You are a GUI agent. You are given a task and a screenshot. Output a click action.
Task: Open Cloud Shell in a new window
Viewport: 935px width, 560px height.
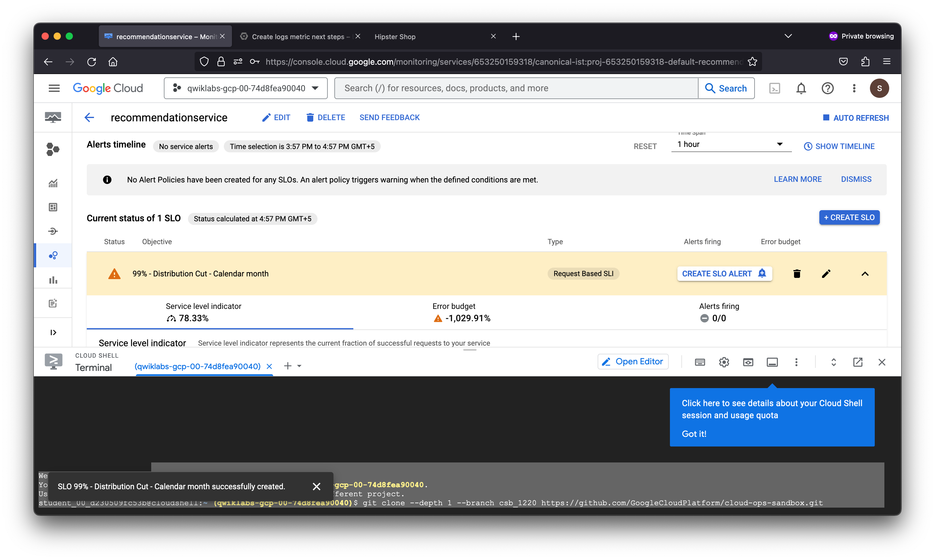coord(858,362)
